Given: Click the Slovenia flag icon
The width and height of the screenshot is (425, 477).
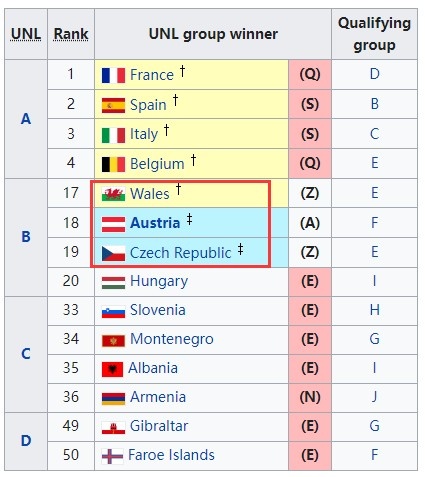Looking at the screenshot, I should (x=113, y=312).
